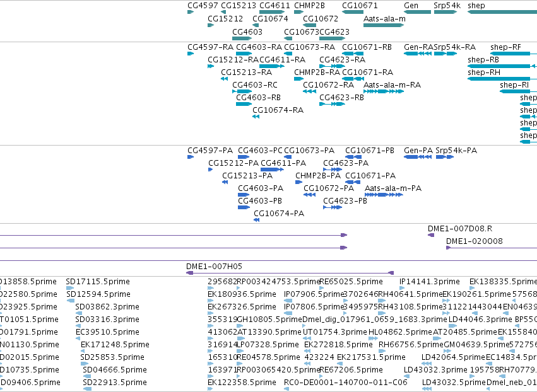
Task: Select the Aats-ala-m-PA protein
Action: pyautogui.click(x=384, y=195)
